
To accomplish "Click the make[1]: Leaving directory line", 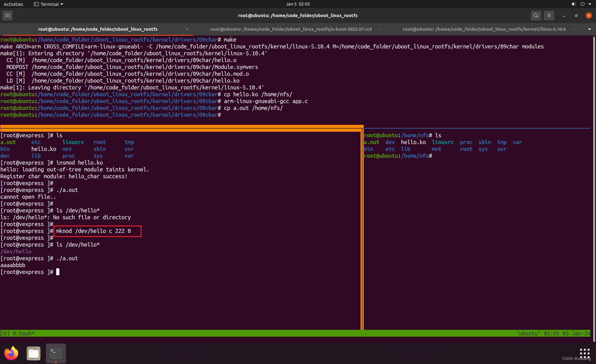I will [132, 88].
